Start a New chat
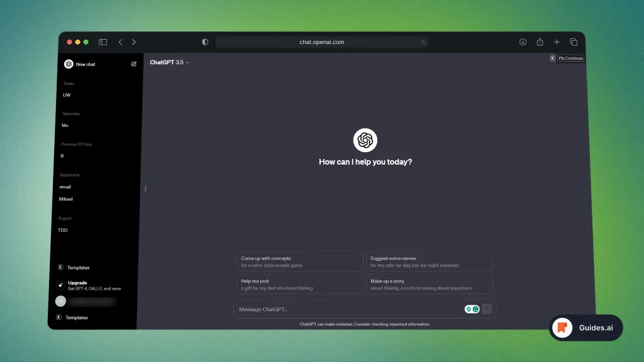The width and height of the screenshot is (644, 362). coord(86,65)
